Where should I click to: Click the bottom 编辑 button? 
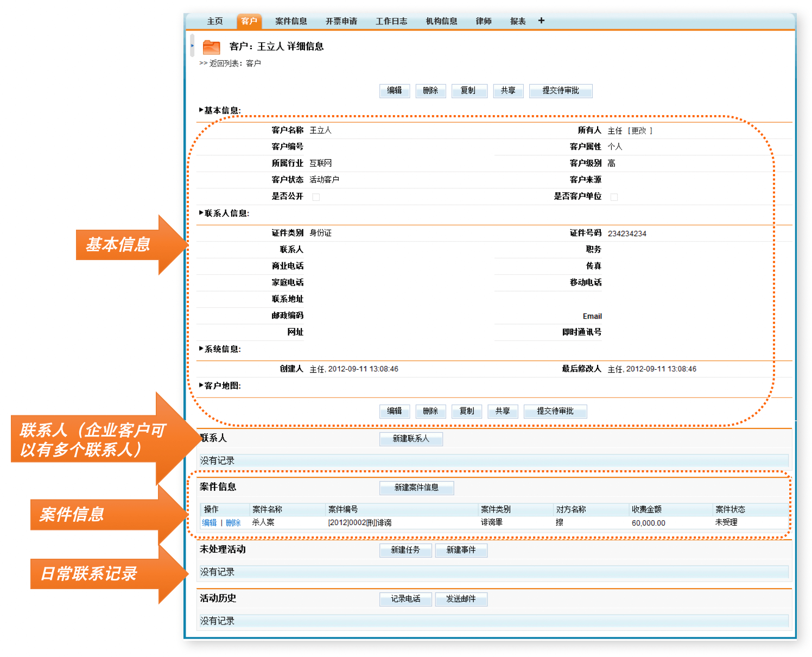395,412
